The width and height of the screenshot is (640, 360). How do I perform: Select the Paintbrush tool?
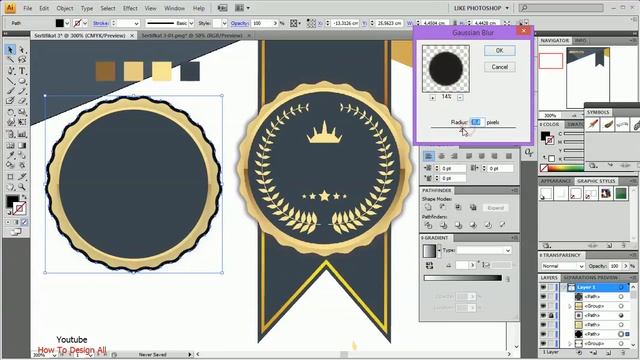(x=10, y=91)
